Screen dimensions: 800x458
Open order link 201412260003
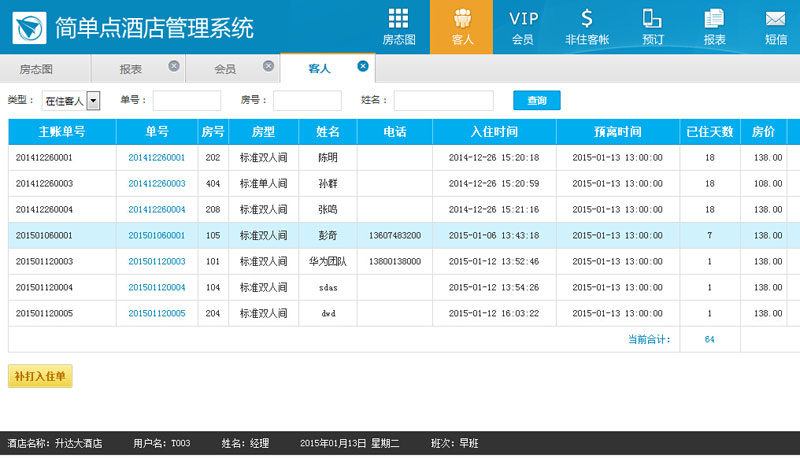click(x=157, y=184)
